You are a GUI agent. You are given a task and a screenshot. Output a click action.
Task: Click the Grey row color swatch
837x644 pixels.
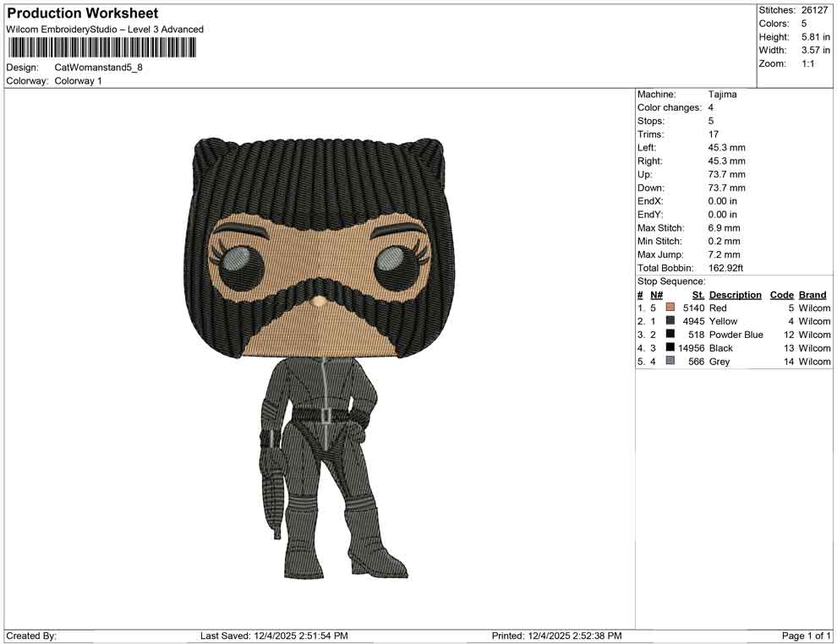click(670, 361)
